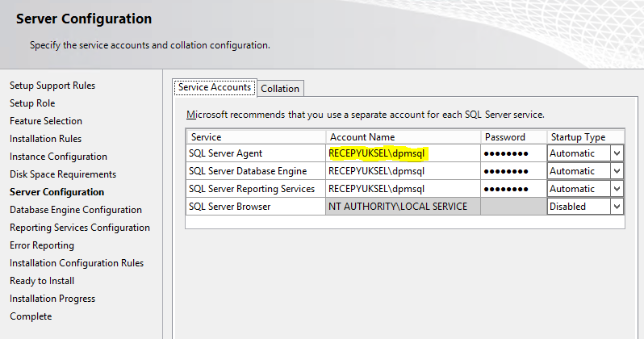Viewport: 644px width, 339px height.
Task: Click Password field for SQL Server Agent
Action: click(513, 153)
